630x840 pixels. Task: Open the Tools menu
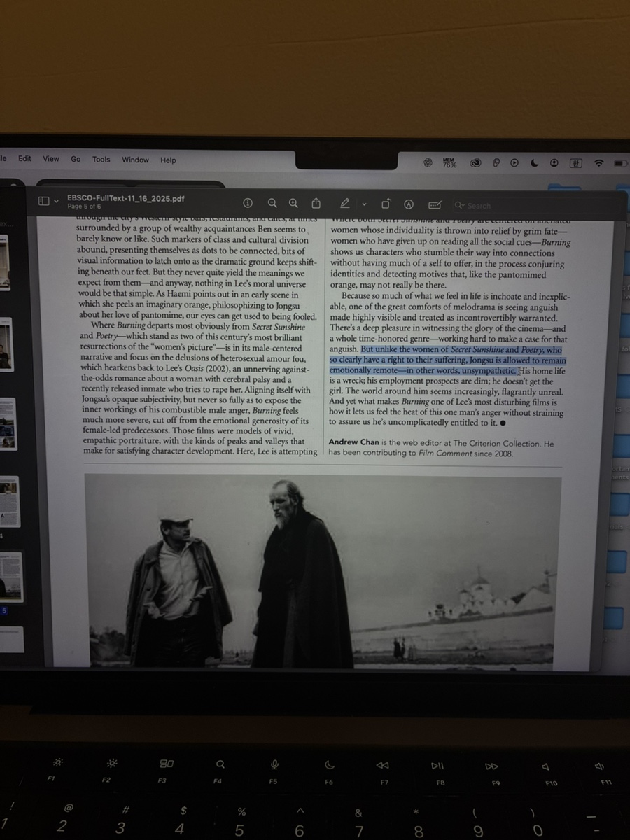click(x=101, y=160)
